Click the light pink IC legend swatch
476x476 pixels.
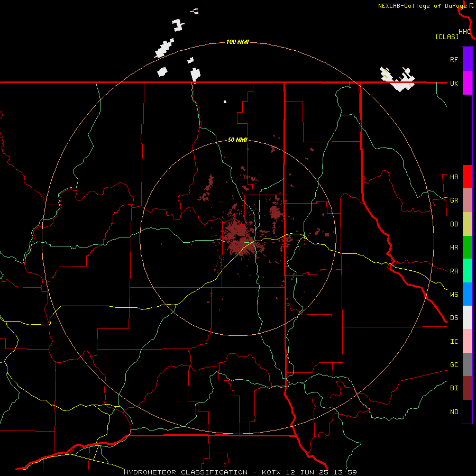click(x=467, y=341)
